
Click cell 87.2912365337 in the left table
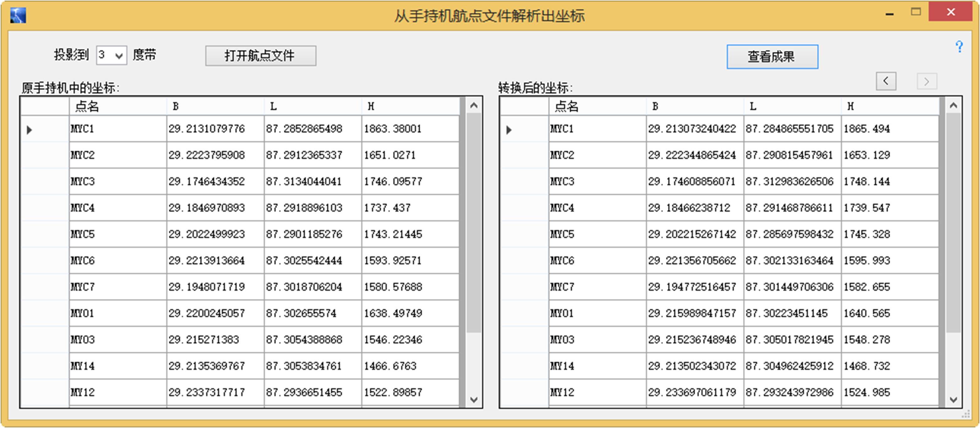point(313,155)
